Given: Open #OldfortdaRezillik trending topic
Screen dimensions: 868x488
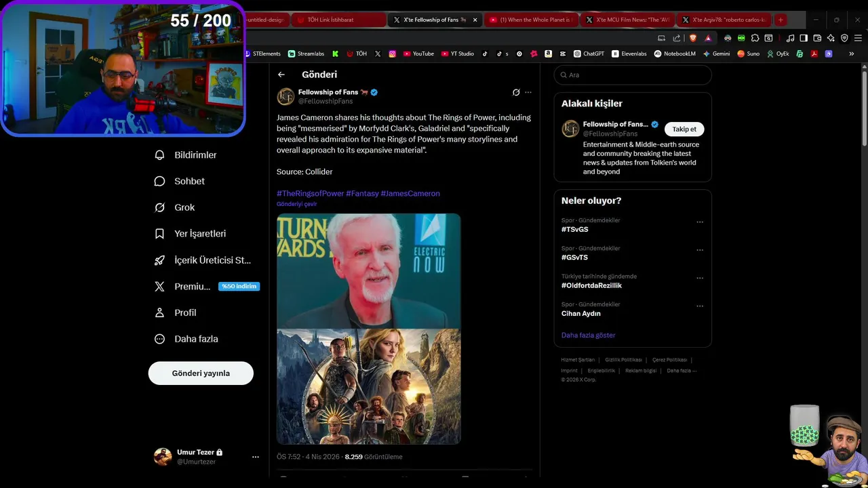Looking at the screenshot, I should [x=591, y=285].
